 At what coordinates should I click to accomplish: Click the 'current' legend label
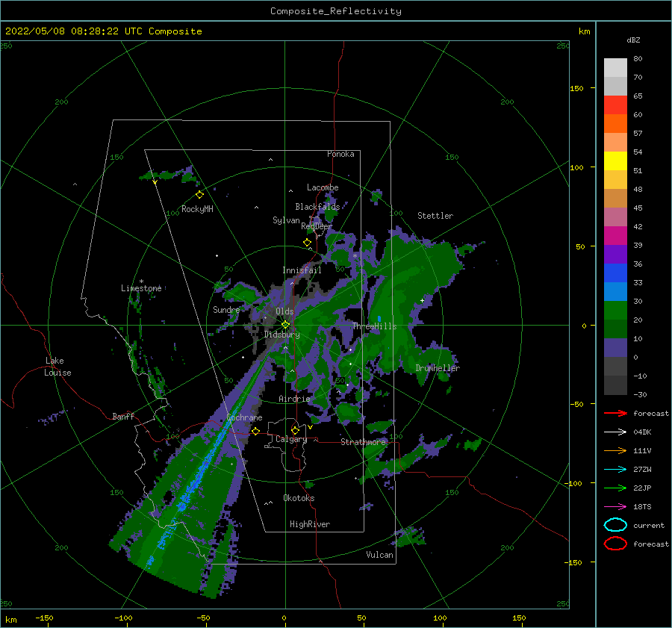tap(649, 526)
